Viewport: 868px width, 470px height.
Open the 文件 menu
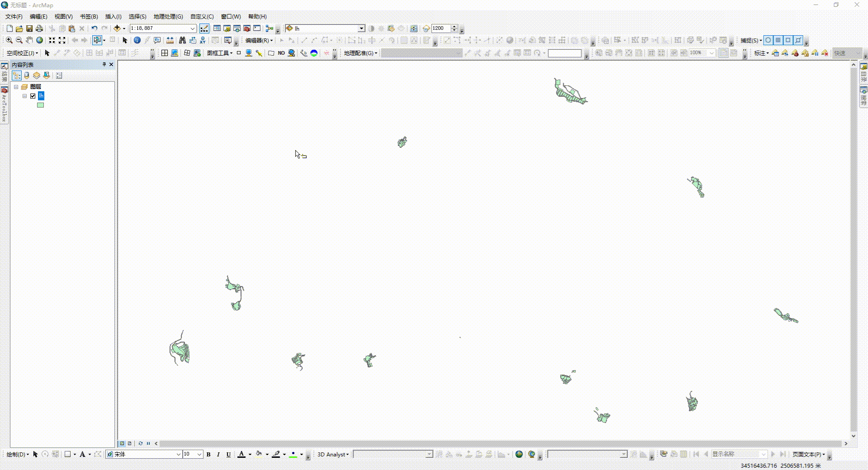(x=14, y=17)
